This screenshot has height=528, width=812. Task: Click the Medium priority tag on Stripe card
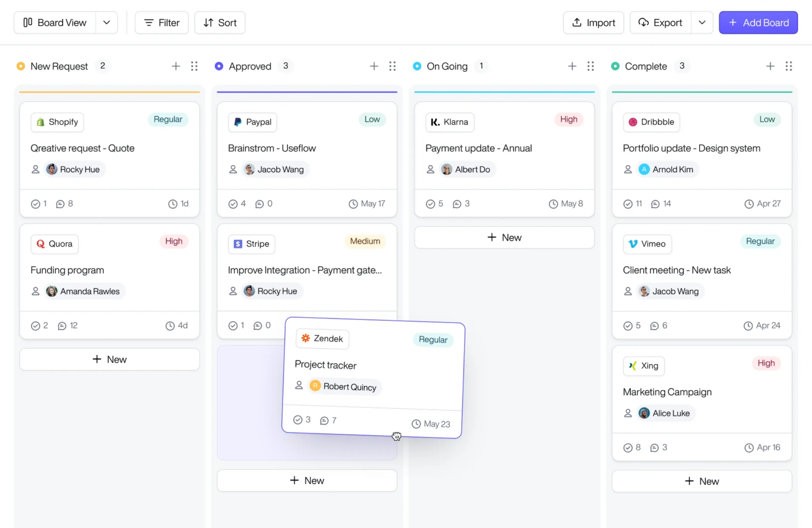coord(365,241)
